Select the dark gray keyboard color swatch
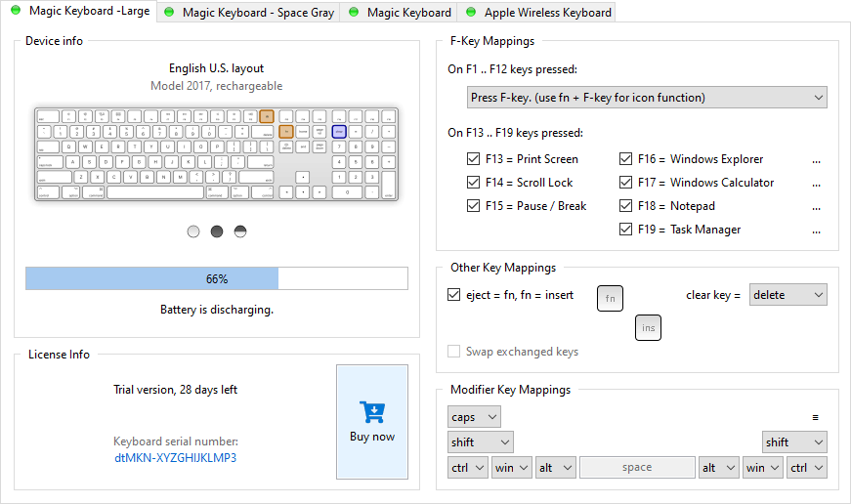 (x=217, y=231)
